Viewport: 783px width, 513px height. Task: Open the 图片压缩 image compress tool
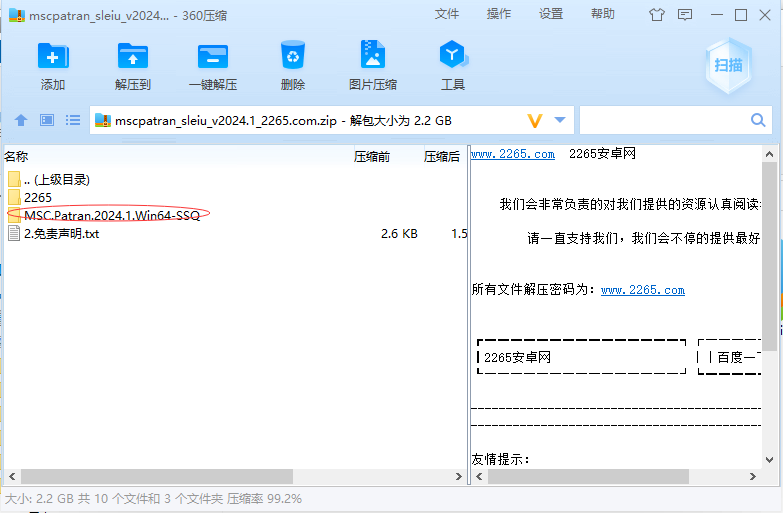(373, 54)
